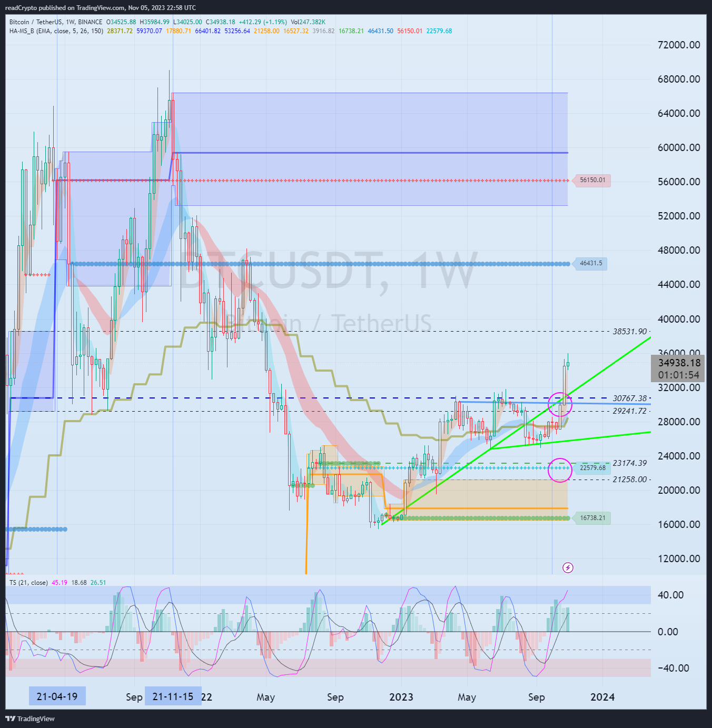Open the TradingView logo at bottom left
This screenshot has height=728, width=712.
coord(30,719)
